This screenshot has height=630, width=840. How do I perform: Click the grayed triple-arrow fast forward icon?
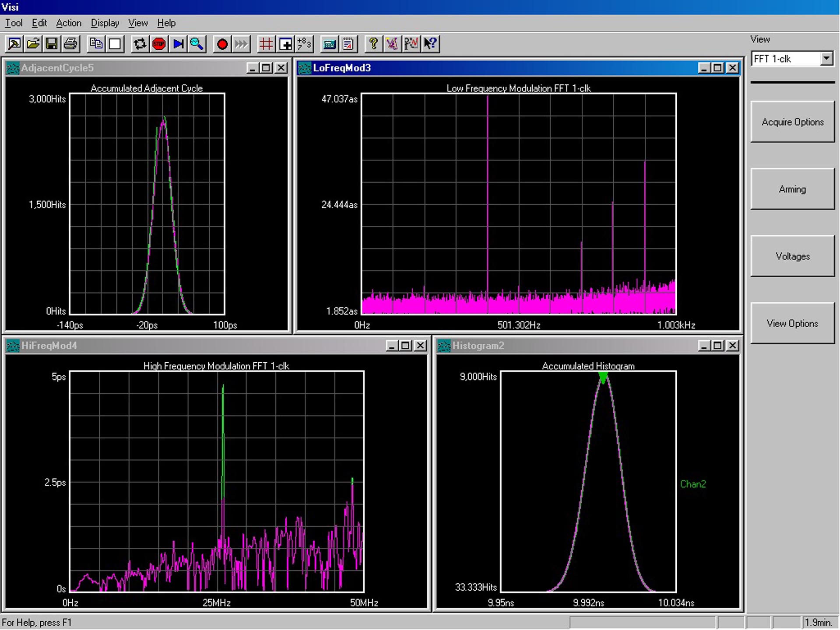click(x=241, y=44)
